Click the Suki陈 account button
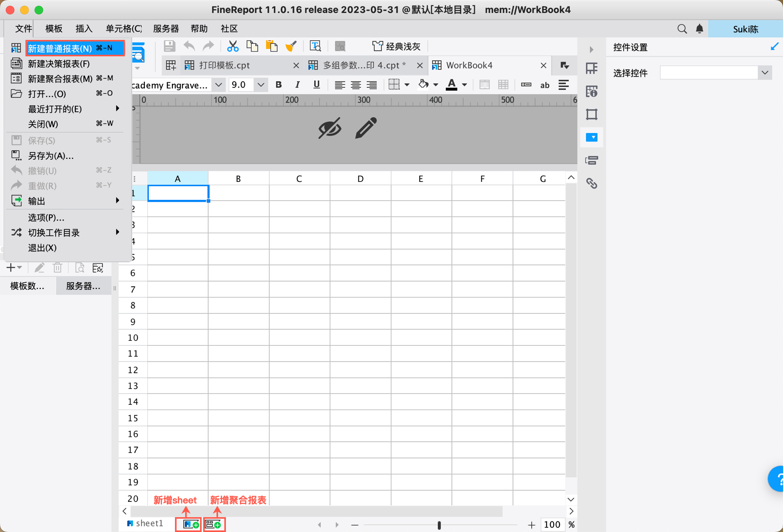Screen dimensions: 783x532 pos(745,29)
